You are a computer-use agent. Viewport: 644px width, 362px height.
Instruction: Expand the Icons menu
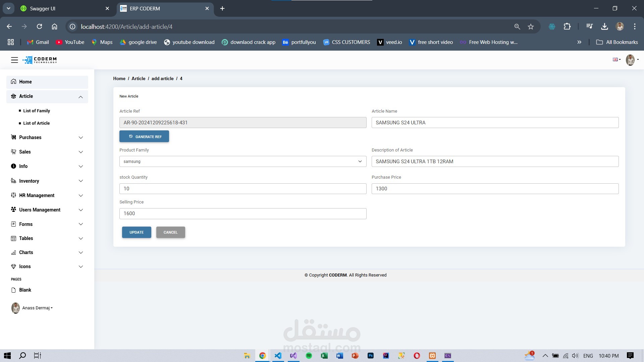coord(47,266)
